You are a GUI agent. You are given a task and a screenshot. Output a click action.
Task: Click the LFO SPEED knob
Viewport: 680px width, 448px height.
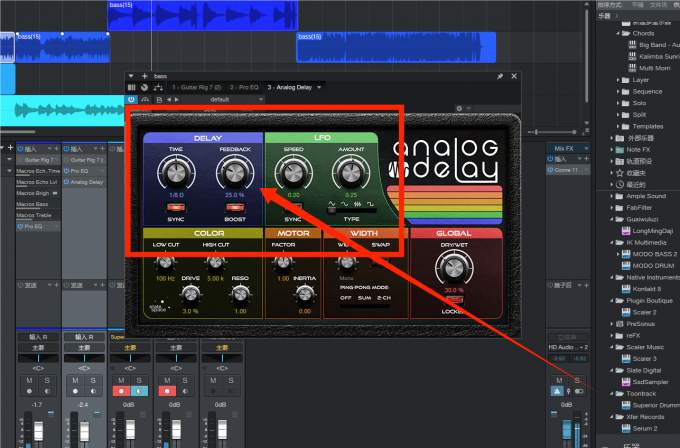click(x=294, y=173)
